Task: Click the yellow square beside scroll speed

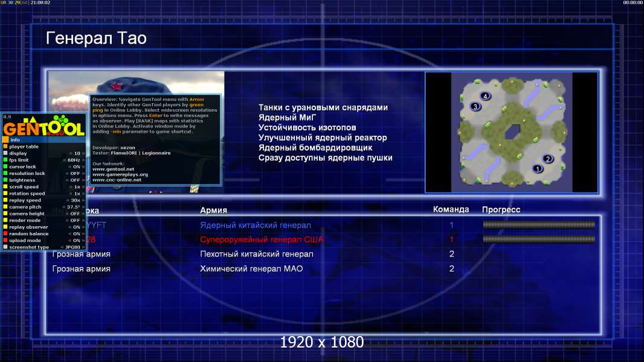Action: 5,186
